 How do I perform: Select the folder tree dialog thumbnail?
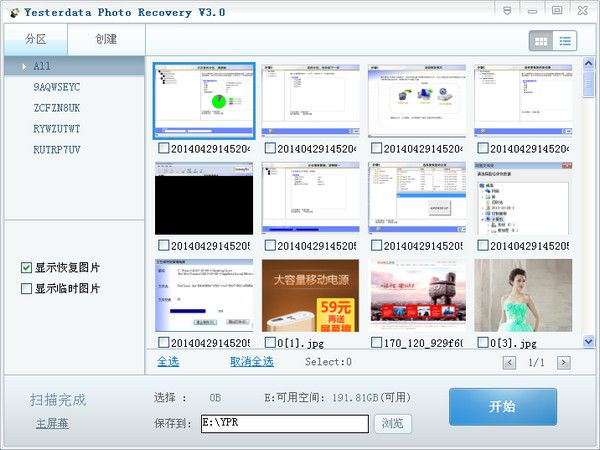[523, 198]
